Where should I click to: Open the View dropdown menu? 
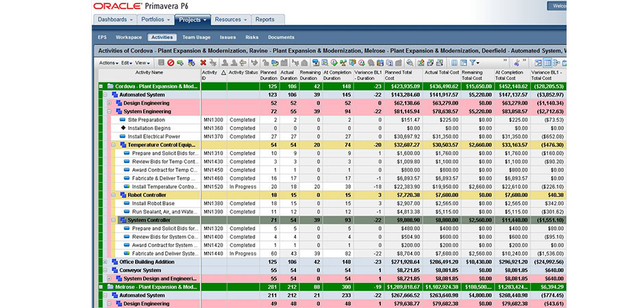point(142,63)
